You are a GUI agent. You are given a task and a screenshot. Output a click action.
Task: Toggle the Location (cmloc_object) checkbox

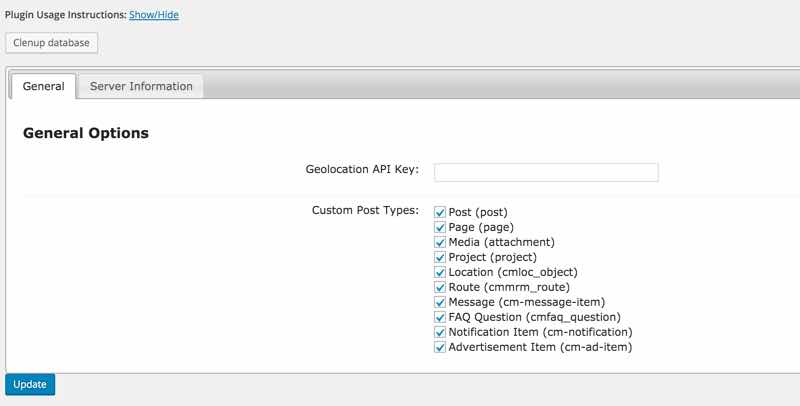(x=440, y=272)
